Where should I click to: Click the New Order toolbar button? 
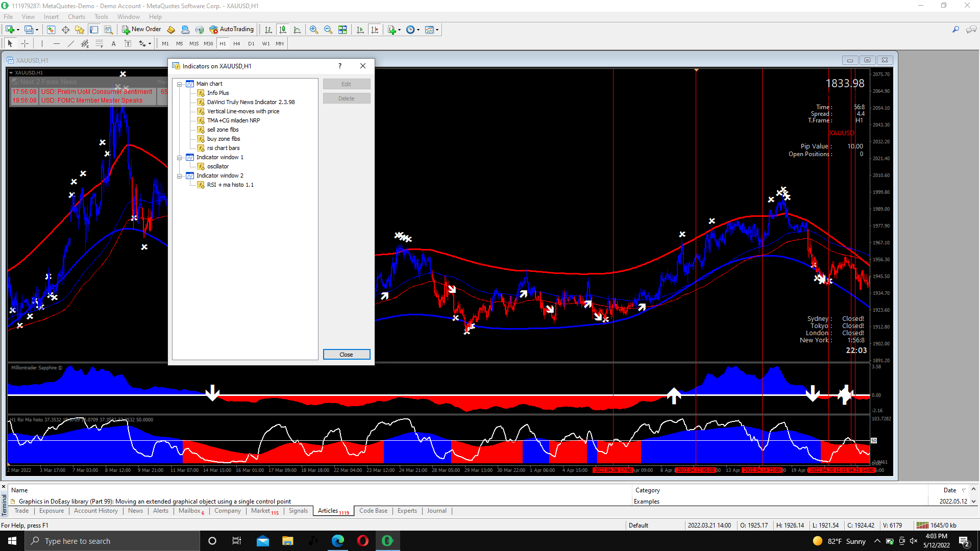pos(141,30)
